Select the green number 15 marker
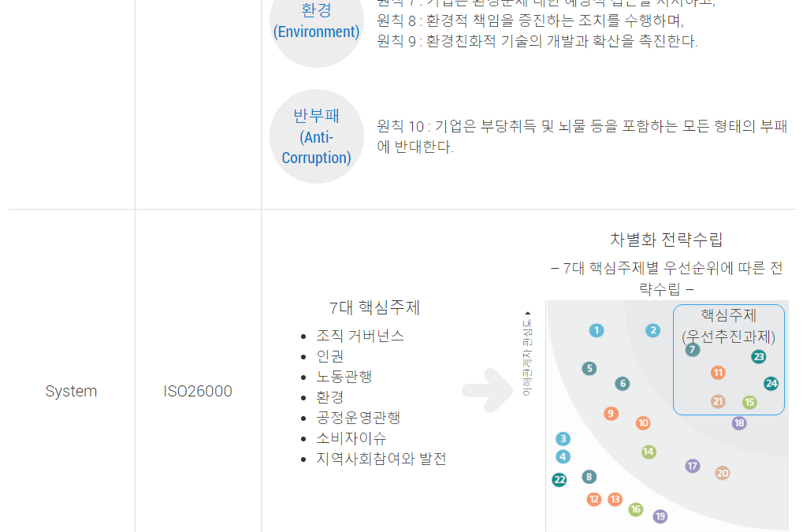This screenshot has height=532, width=803. pos(749,402)
